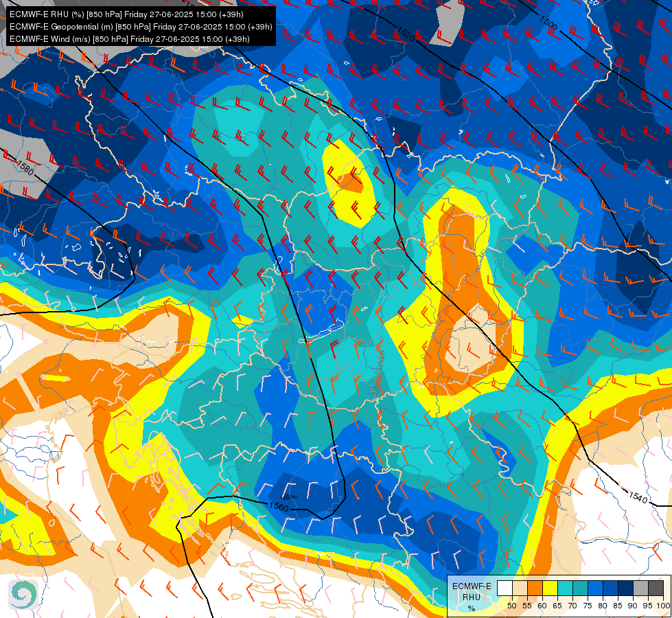The image size is (672, 618).
Task: Click the medium blue 80–85% legend swatch
Action: click(x=610, y=588)
